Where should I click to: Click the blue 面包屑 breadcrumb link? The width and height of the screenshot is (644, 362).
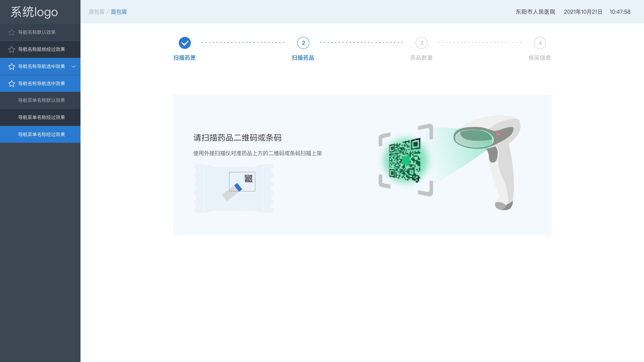point(119,12)
